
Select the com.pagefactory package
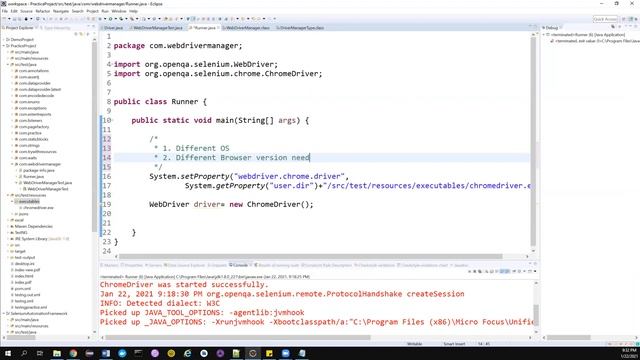33,127
